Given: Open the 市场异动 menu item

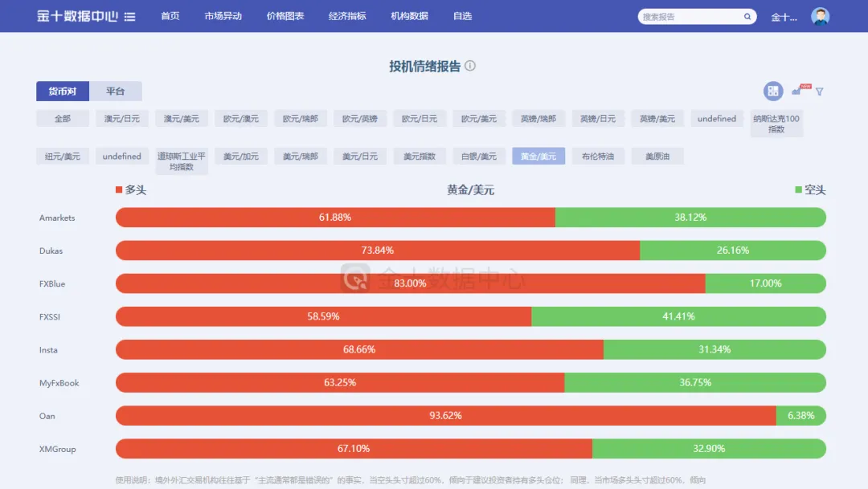Looking at the screenshot, I should coord(223,16).
